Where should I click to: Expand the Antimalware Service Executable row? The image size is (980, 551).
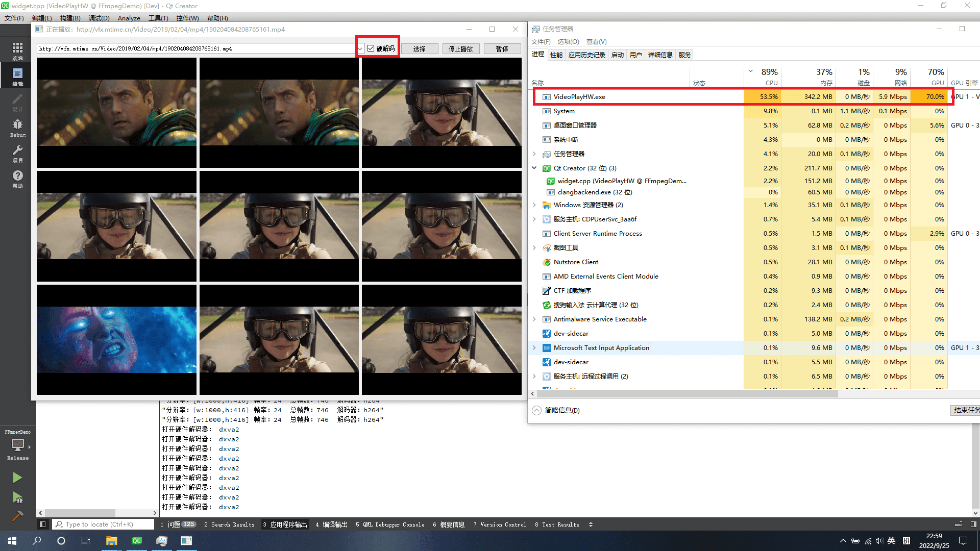(x=534, y=319)
